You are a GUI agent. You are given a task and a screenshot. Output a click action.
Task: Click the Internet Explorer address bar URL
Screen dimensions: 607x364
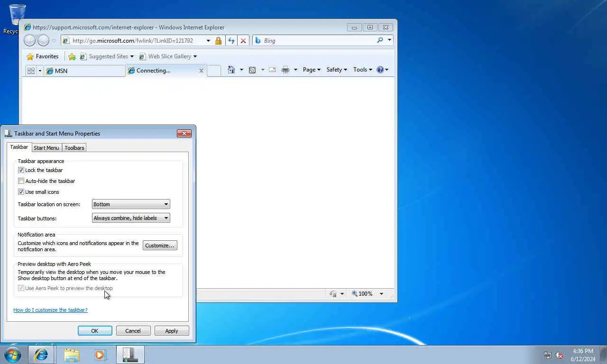[132, 41]
